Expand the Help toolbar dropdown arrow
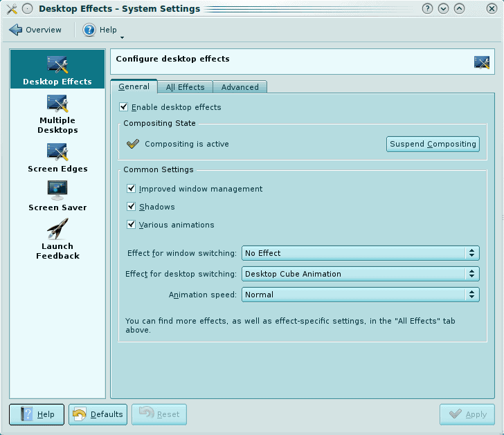This screenshot has width=504, height=435. pos(122,37)
